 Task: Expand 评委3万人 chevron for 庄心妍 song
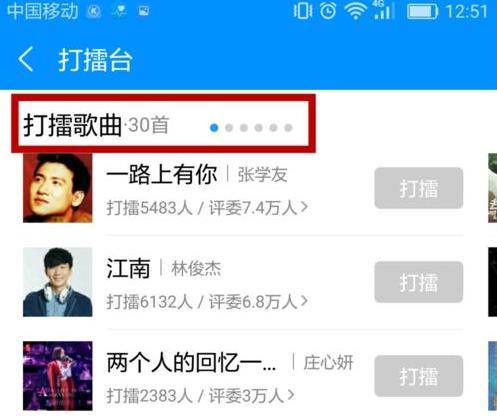[x=291, y=395]
